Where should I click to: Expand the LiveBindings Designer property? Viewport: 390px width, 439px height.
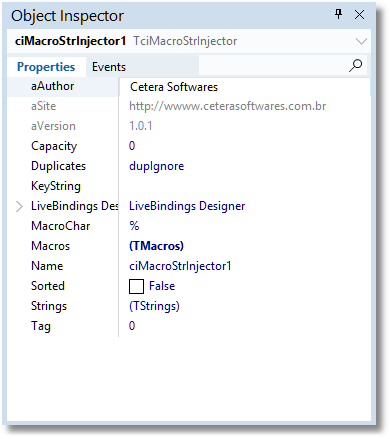[19, 206]
